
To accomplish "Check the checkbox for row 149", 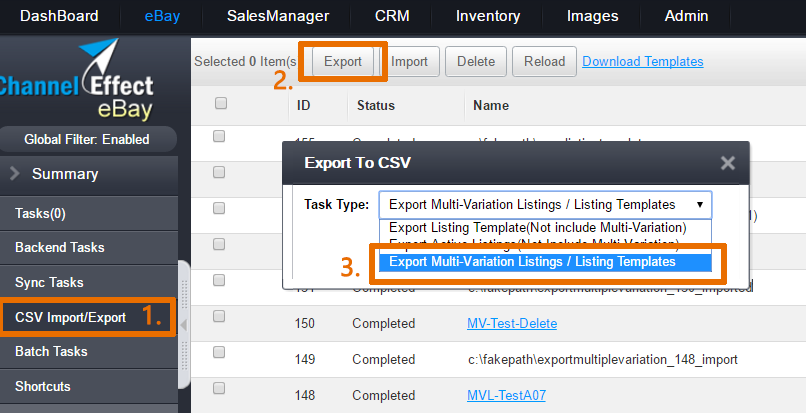I will pos(219,352).
